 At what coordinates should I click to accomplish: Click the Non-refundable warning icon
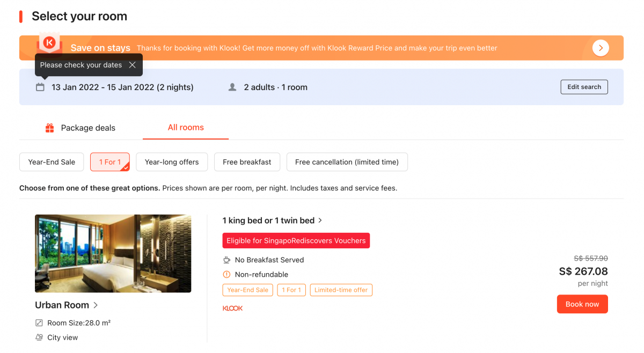226,275
